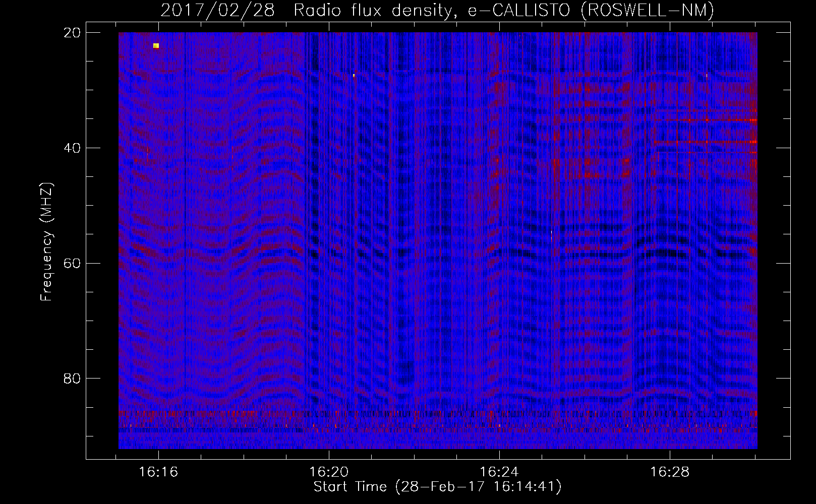816x504 pixels.
Task: Click the time tick label '16:16'
Action: 158,472
